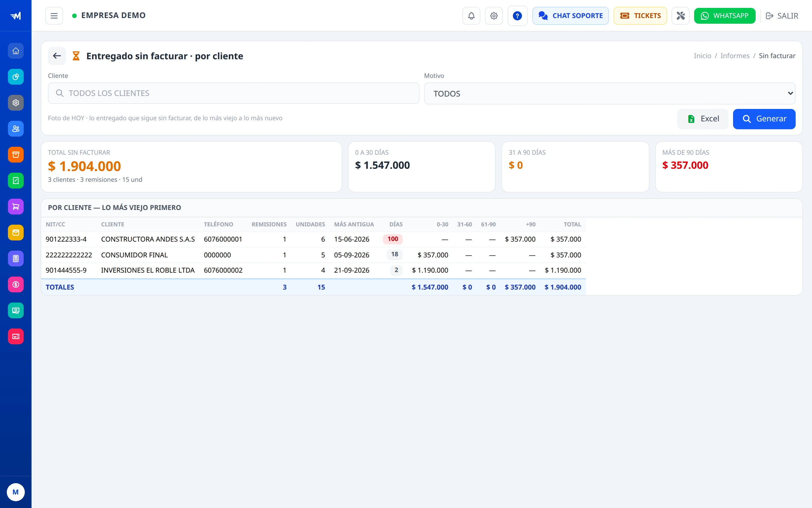Open the TICKETS button

click(640, 16)
